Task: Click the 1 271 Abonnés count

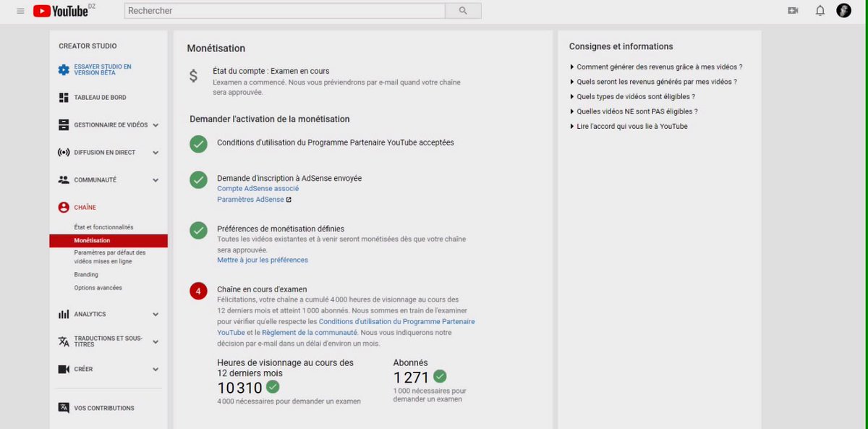Action: pos(412,378)
